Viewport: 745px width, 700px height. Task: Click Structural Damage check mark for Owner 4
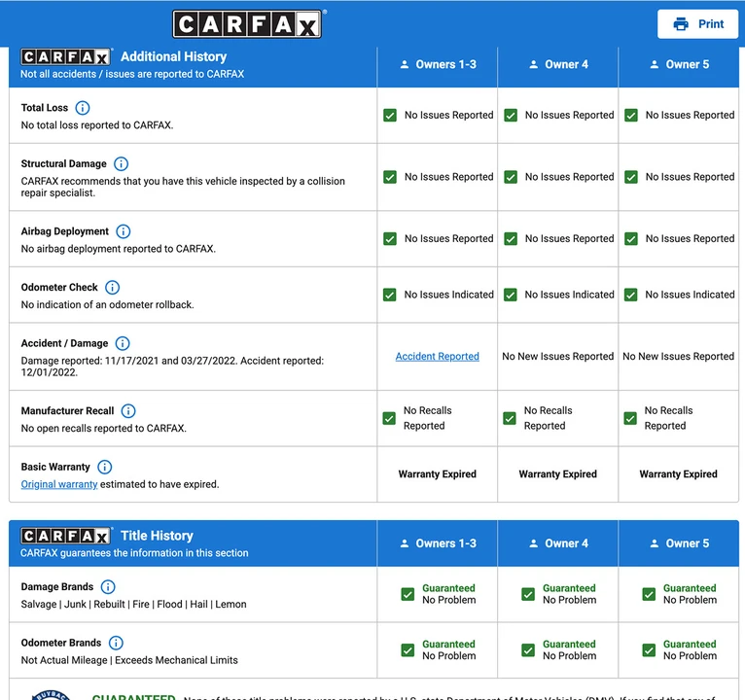pyautogui.click(x=511, y=177)
